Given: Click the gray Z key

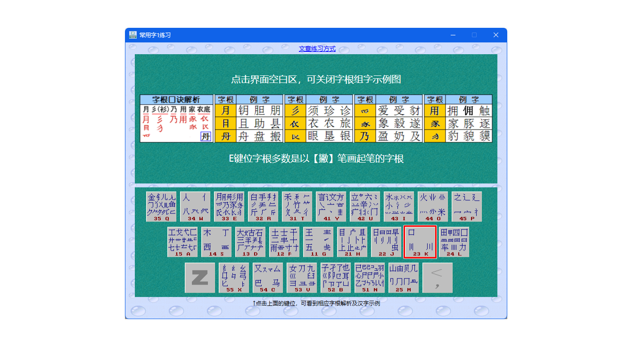Looking at the screenshot, I should (x=200, y=278).
